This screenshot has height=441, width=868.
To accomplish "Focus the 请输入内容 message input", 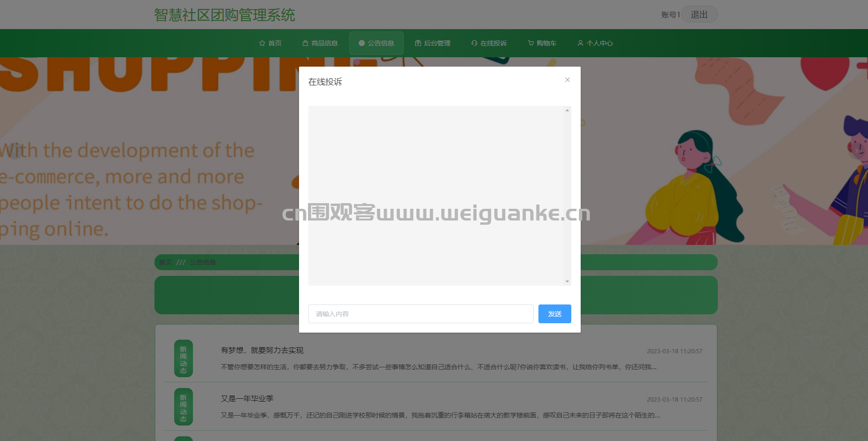I will (x=421, y=314).
